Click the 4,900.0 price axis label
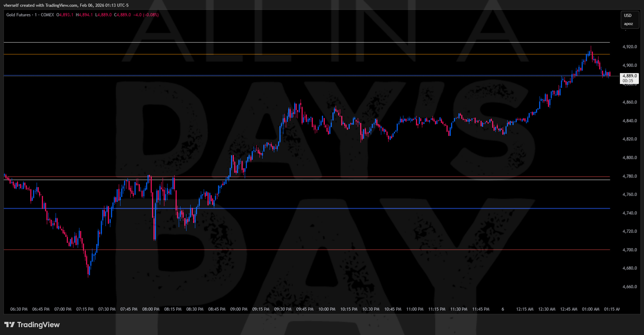644x335 pixels. (630, 65)
